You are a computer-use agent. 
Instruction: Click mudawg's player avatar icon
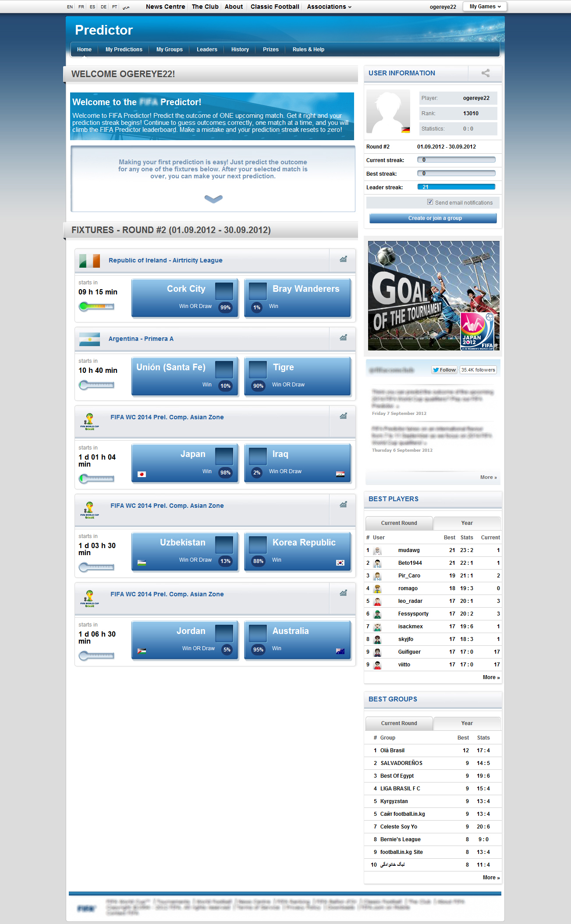pyautogui.click(x=378, y=551)
